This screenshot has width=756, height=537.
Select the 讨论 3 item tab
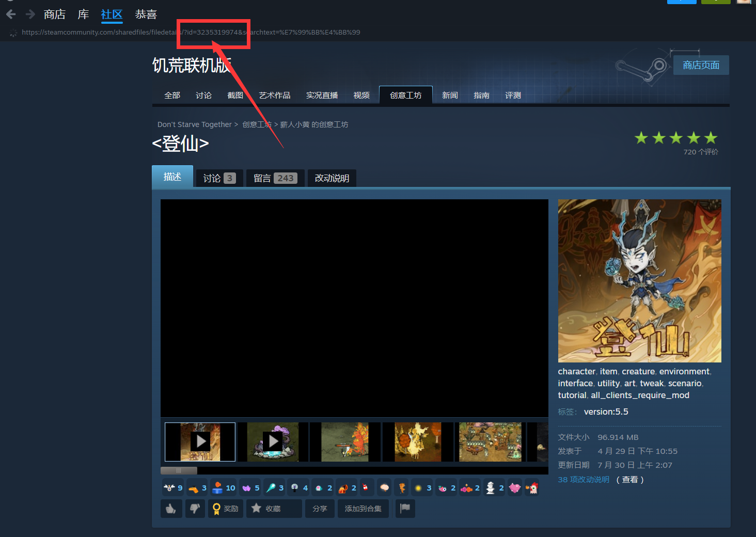pyautogui.click(x=219, y=178)
